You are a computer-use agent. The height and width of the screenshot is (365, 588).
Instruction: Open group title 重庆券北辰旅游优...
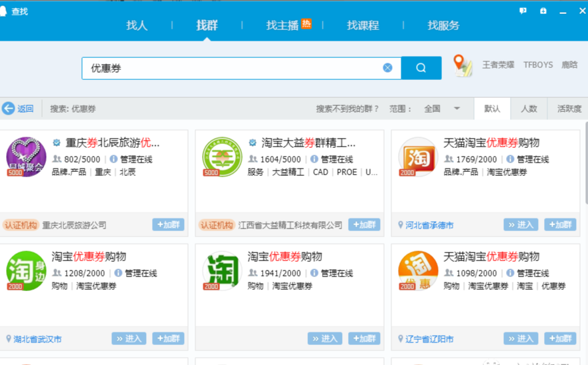(113, 143)
